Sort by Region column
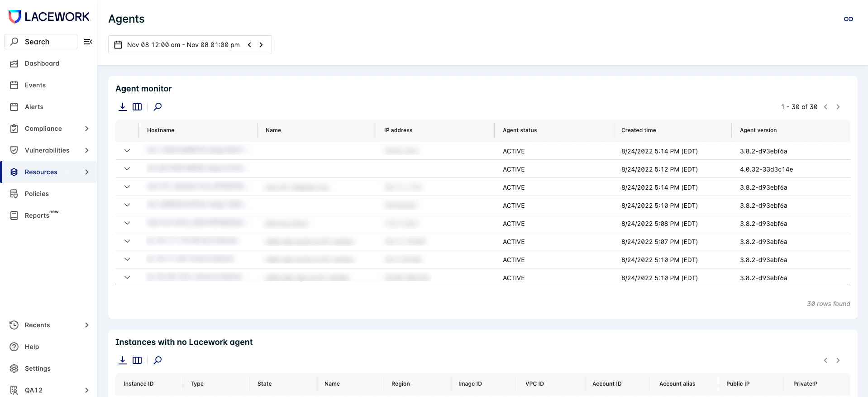Screen dimensions: 868x397 pyautogui.click(x=401, y=384)
